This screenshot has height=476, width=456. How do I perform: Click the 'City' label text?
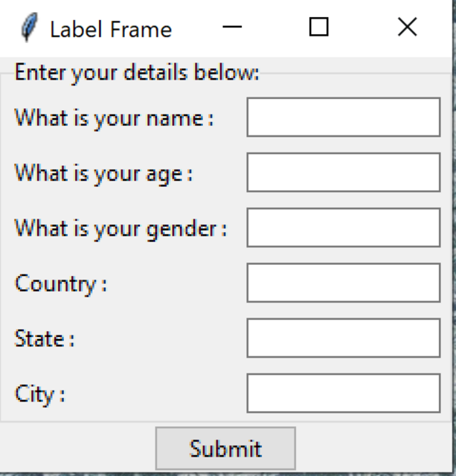tap(39, 393)
